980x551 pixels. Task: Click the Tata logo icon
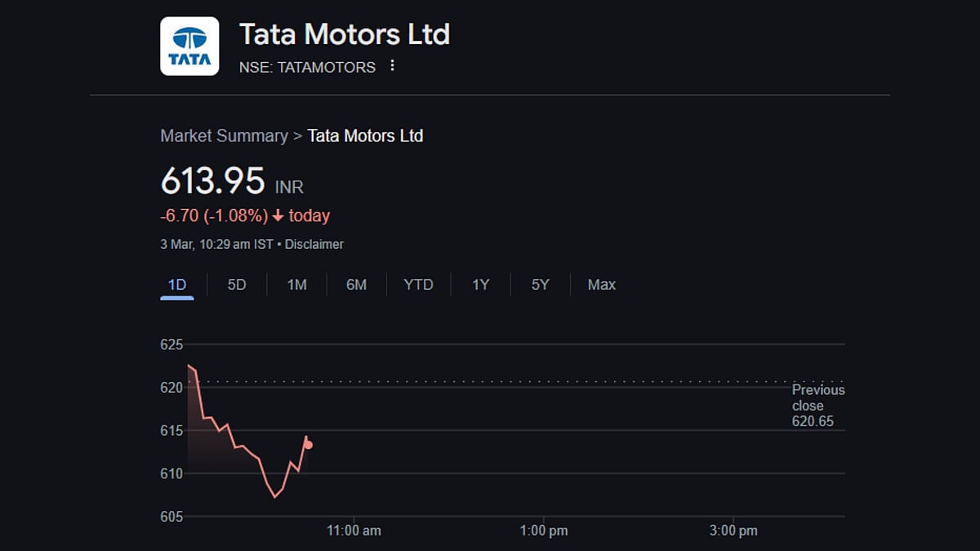[189, 47]
